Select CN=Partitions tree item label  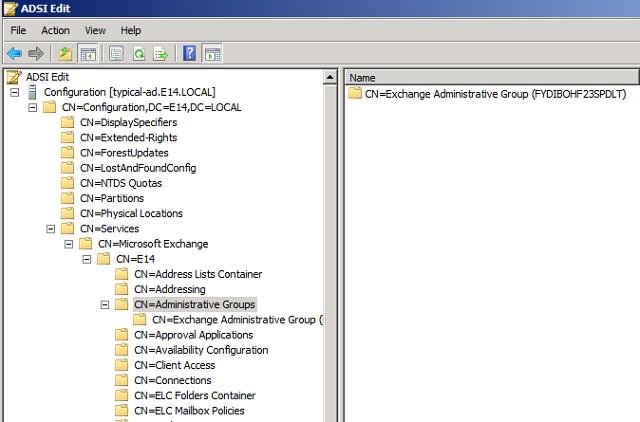[x=112, y=198]
